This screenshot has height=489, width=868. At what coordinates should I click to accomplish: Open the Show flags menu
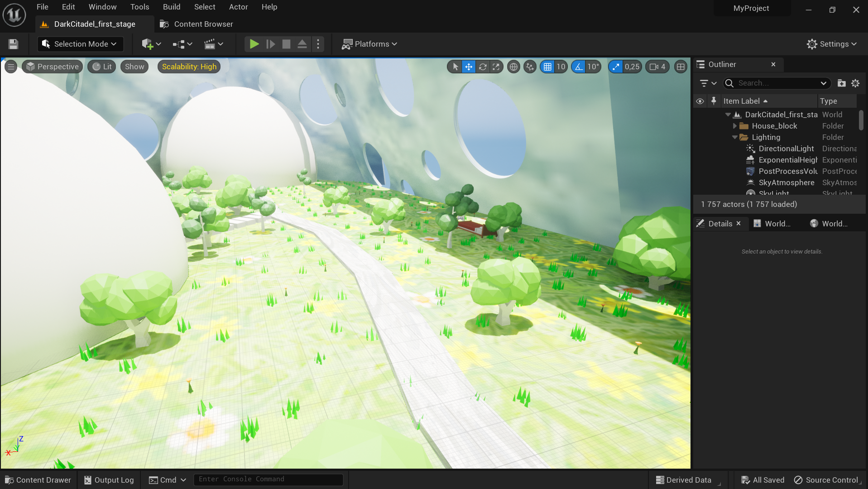[134, 67]
